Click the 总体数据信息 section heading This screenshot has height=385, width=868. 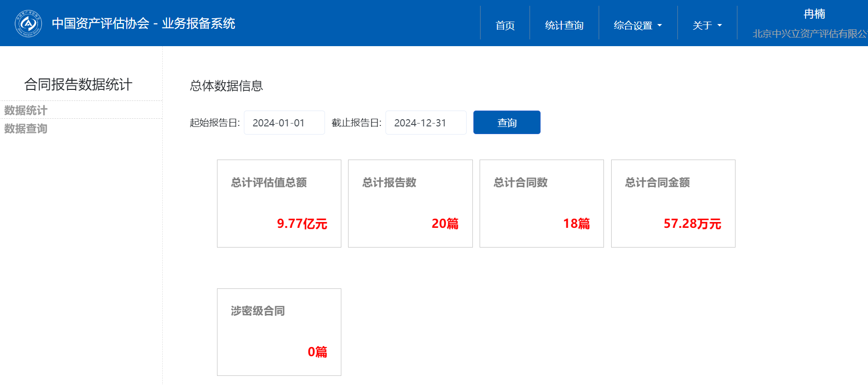226,86
